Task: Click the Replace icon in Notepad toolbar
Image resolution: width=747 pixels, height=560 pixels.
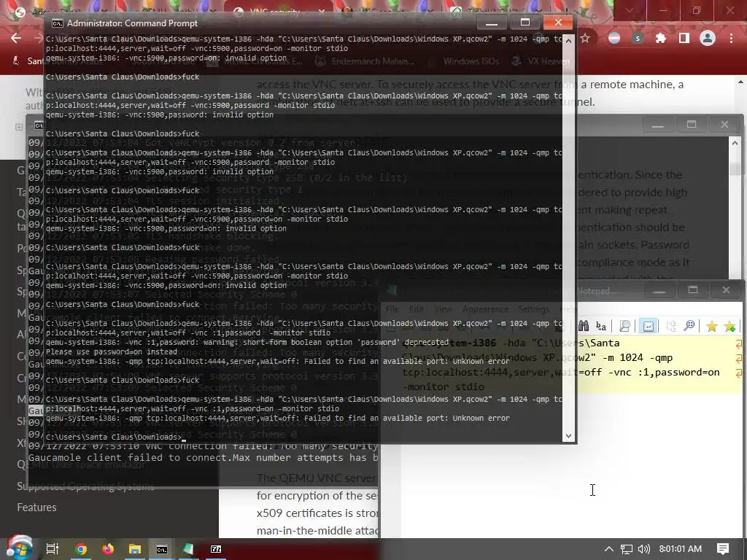Action: point(601,326)
